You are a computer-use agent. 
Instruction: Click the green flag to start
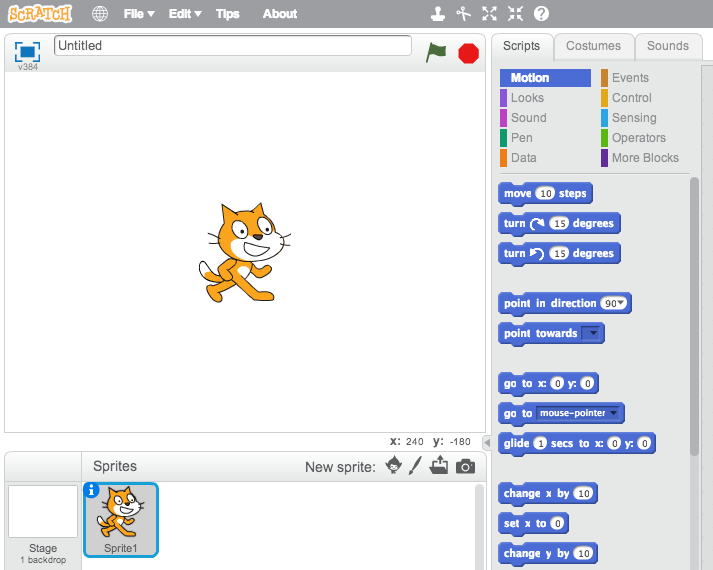(x=436, y=52)
